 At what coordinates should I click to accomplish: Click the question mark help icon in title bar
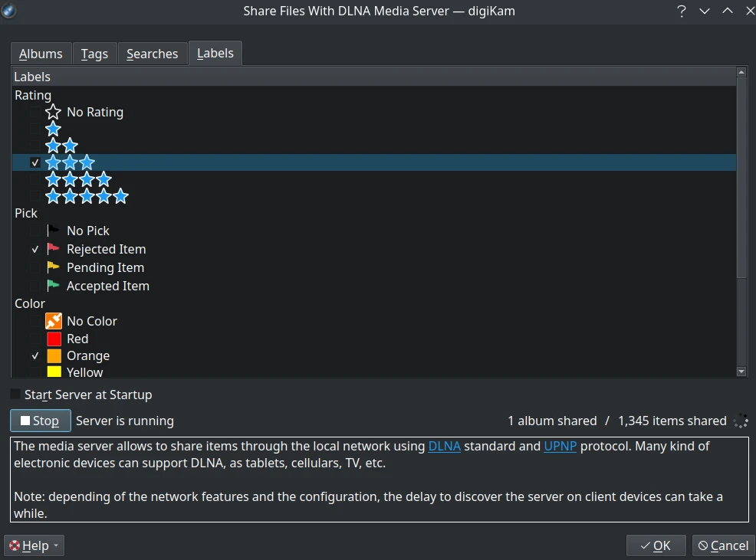click(682, 11)
